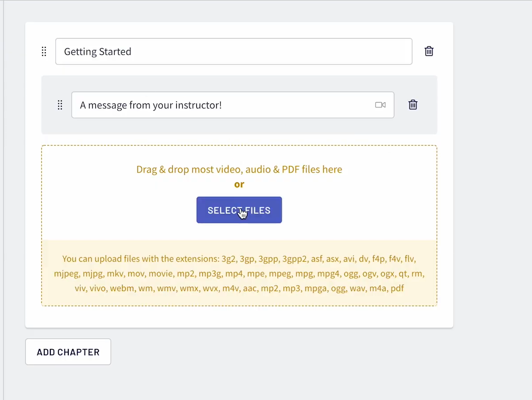Screen dimensions: 532x400
Task: Click the 'Drag & drop most video, audio & PDF files here' text
Action: pos(239,169)
